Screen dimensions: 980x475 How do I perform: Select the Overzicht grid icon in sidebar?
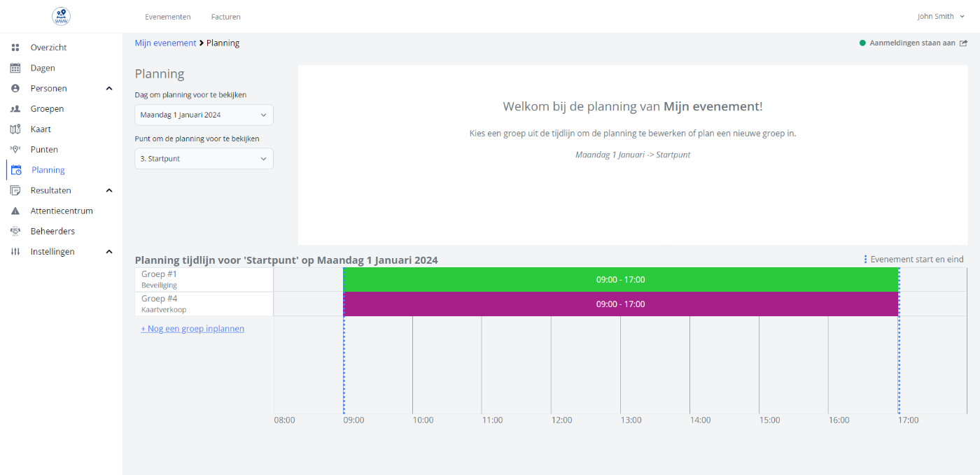pyautogui.click(x=15, y=47)
